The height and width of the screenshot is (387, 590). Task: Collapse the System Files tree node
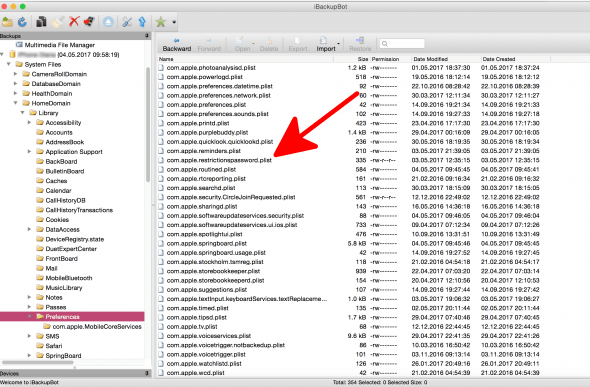(9, 64)
